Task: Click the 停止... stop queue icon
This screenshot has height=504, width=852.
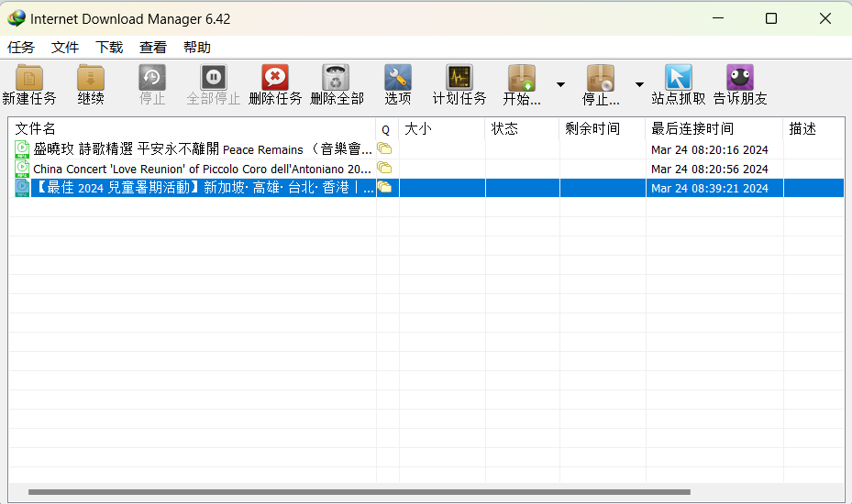Action: (601, 78)
